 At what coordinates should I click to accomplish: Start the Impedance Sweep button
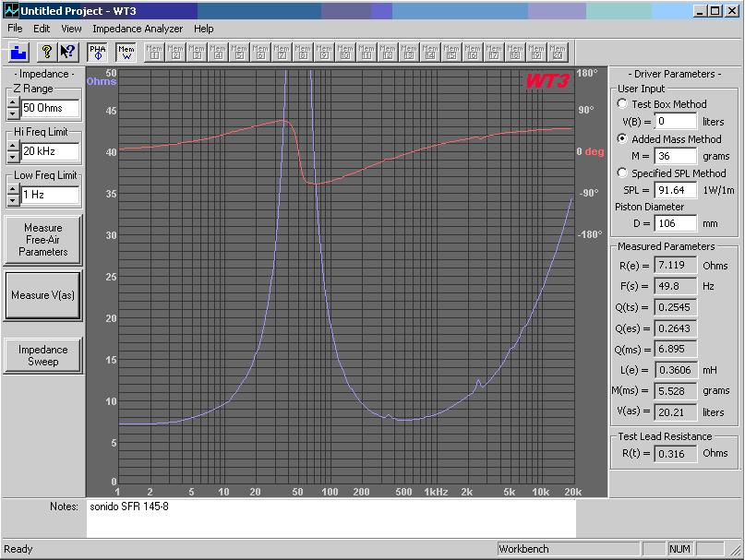pos(42,355)
